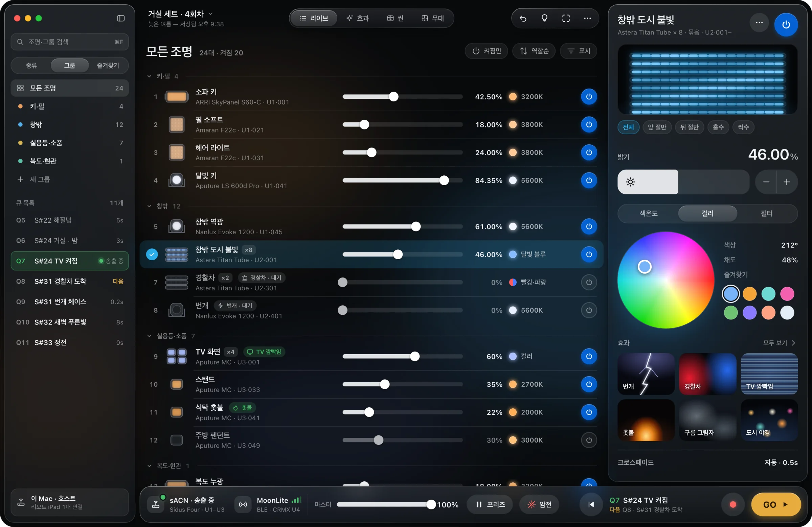812x527 pixels.
Task: Turn off power for 소파 키
Action: click(x=589, y=97)
